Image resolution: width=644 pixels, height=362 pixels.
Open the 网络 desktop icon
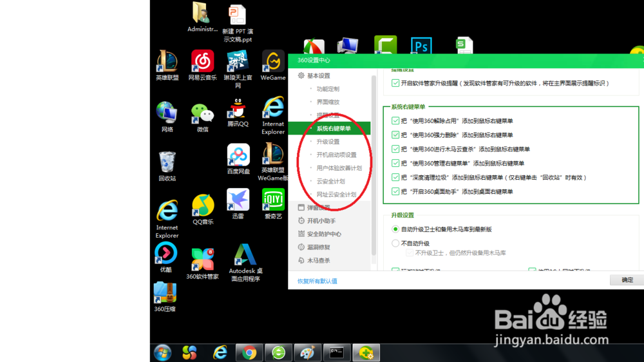[167, 117]
